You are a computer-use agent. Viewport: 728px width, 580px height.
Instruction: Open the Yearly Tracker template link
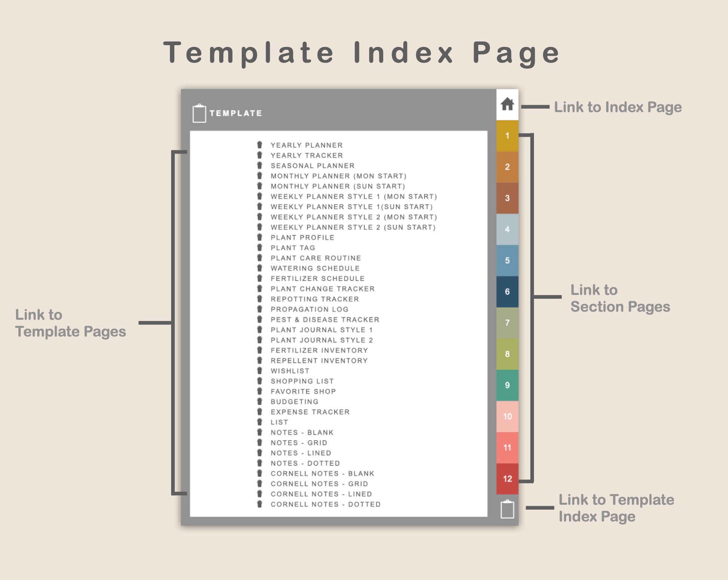coord(306,155)
